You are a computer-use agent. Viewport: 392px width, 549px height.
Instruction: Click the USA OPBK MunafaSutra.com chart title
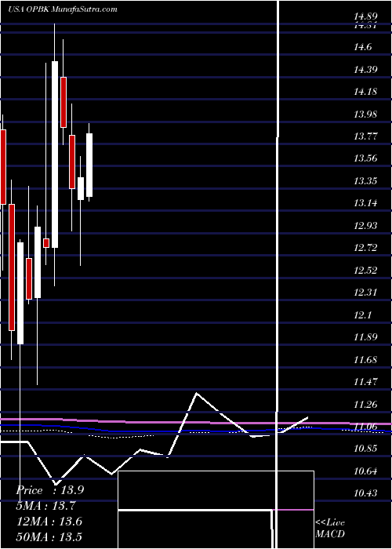click(x=62, y=9)
